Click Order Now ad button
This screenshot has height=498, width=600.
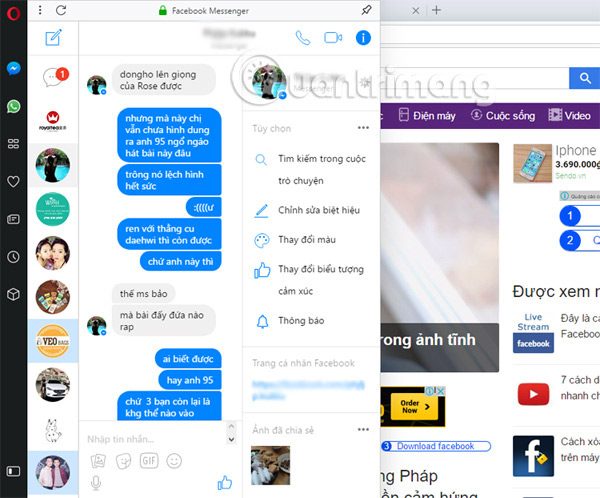(x=414, y=407)
